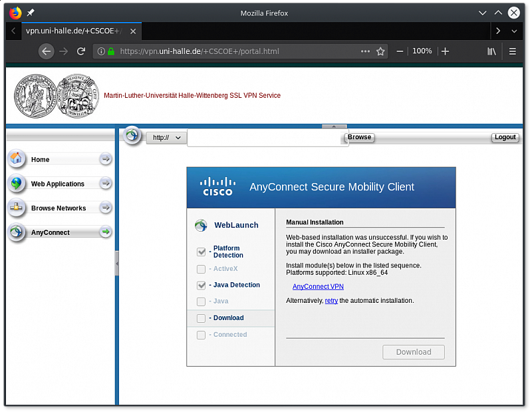Click the green padlock security icon

coord(111,51)
